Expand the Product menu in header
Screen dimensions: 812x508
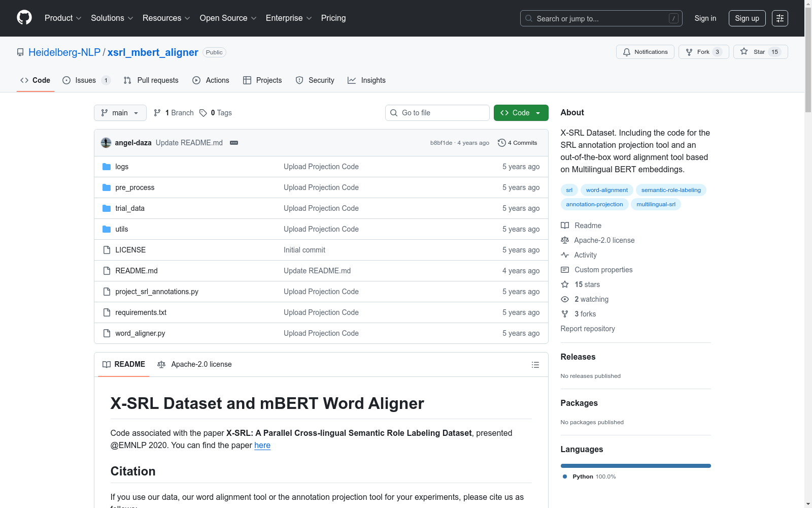point(63,18)
